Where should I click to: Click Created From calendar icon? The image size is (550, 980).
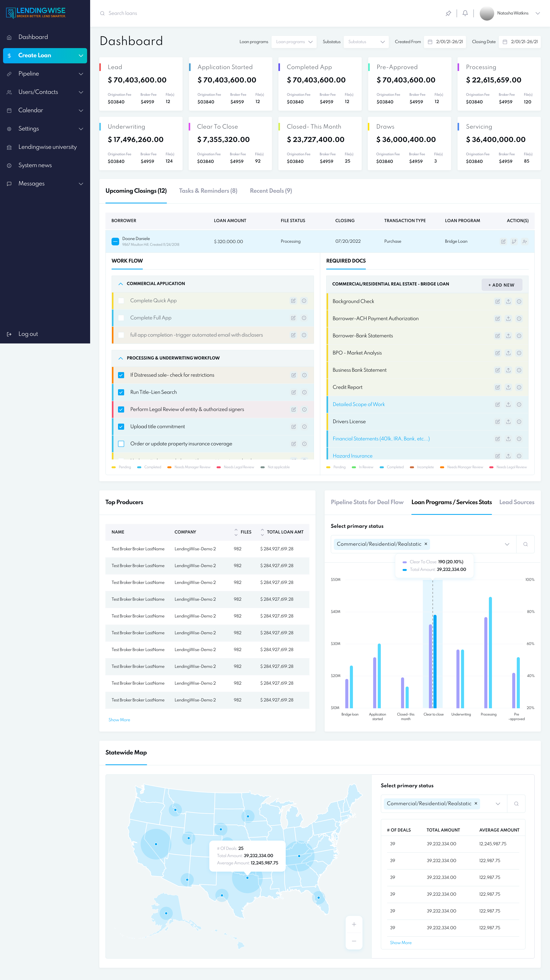[430, 42]
